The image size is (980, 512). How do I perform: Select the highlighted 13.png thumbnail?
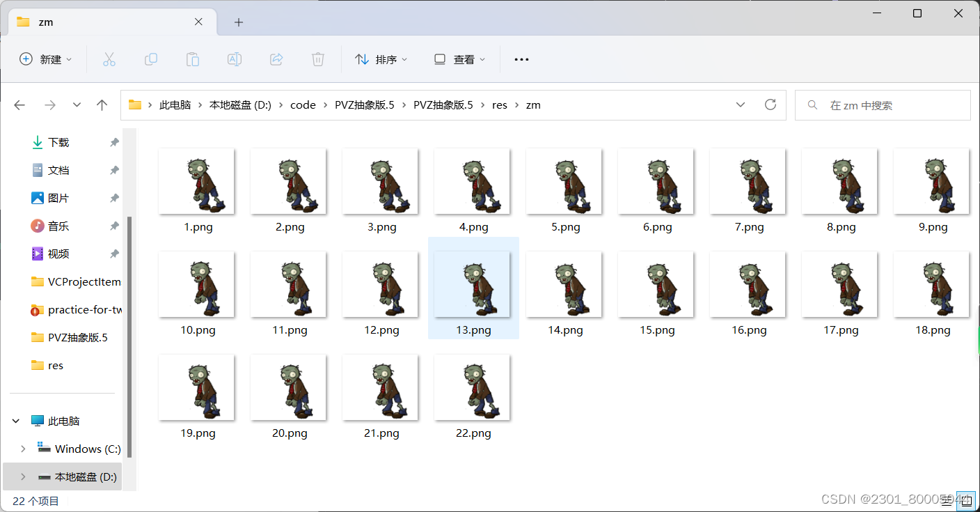473,284
